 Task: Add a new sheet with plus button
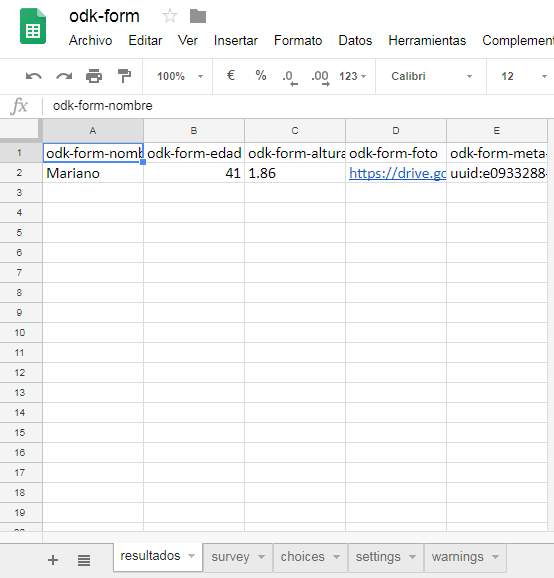point(53,560)
